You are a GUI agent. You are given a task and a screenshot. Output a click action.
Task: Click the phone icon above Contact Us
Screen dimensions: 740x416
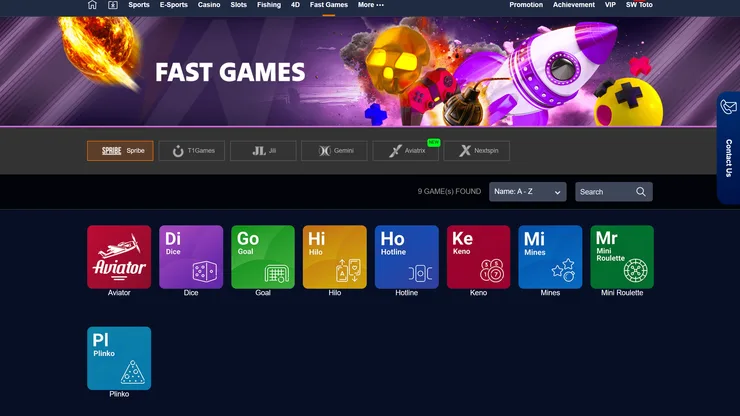click(x=729, y=107)
